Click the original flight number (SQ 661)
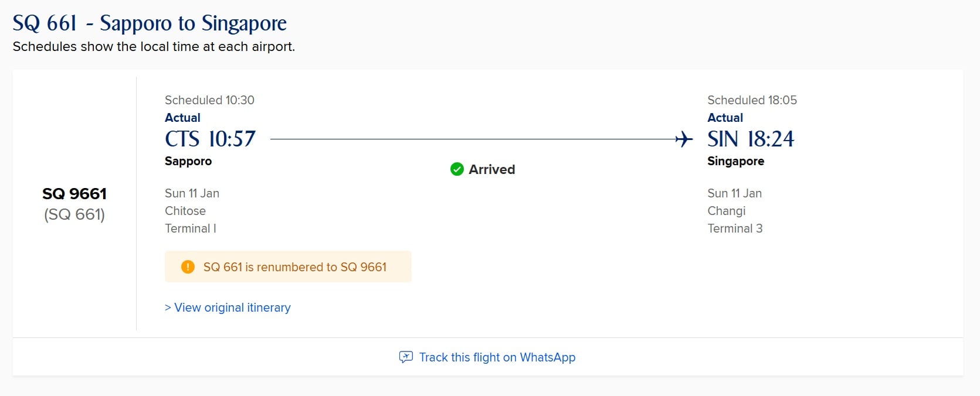The width and height of the screenshot is (980, 396). pos(74,214)
